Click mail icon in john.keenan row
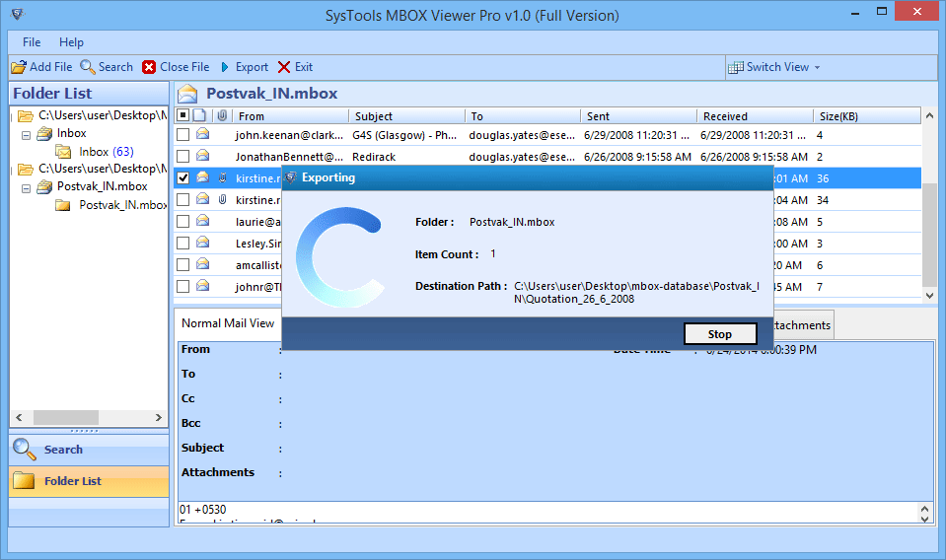Viewport: 946px width, 560px height. pyautogui.click(x=203, y=134)
